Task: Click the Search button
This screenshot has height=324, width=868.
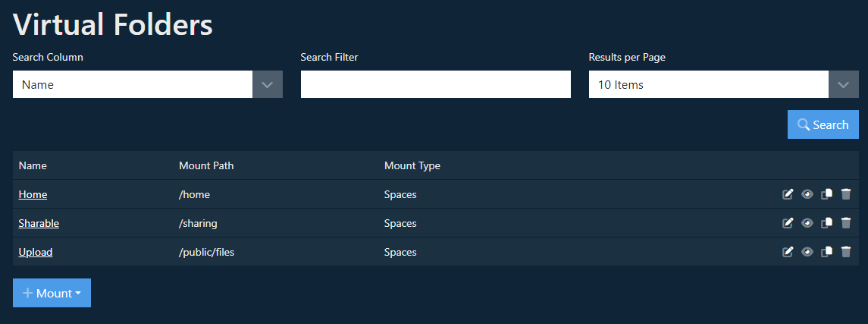Action: click(x=823, y=124)
